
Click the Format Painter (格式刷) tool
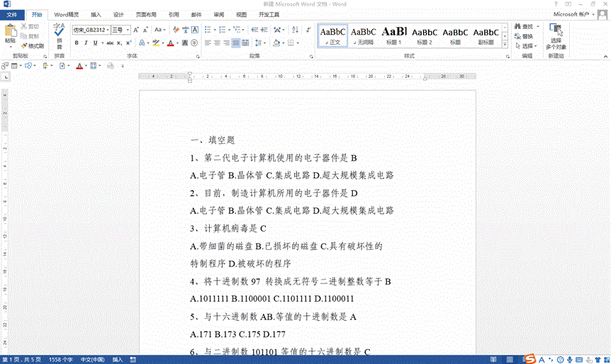(32, 45)
